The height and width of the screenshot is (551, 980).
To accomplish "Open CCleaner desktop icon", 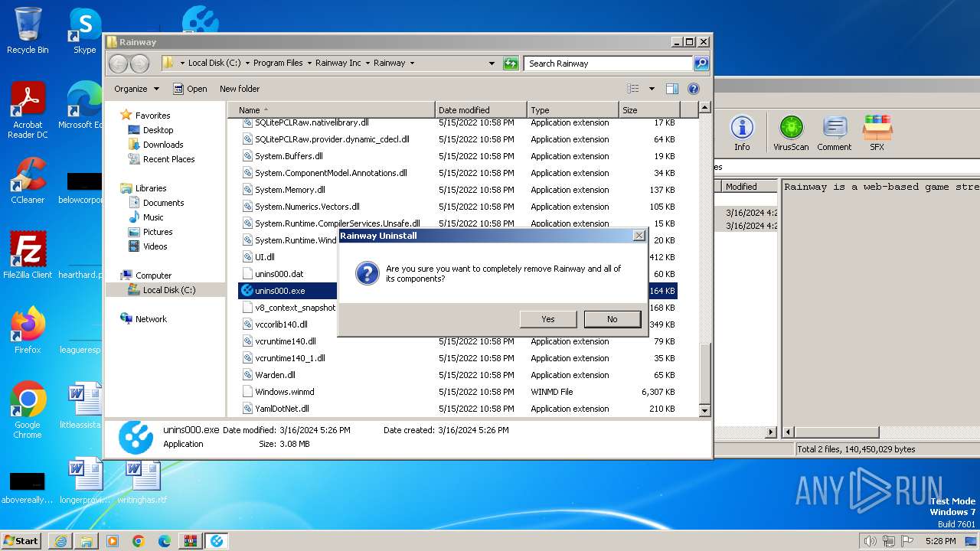I will (28, 181).
